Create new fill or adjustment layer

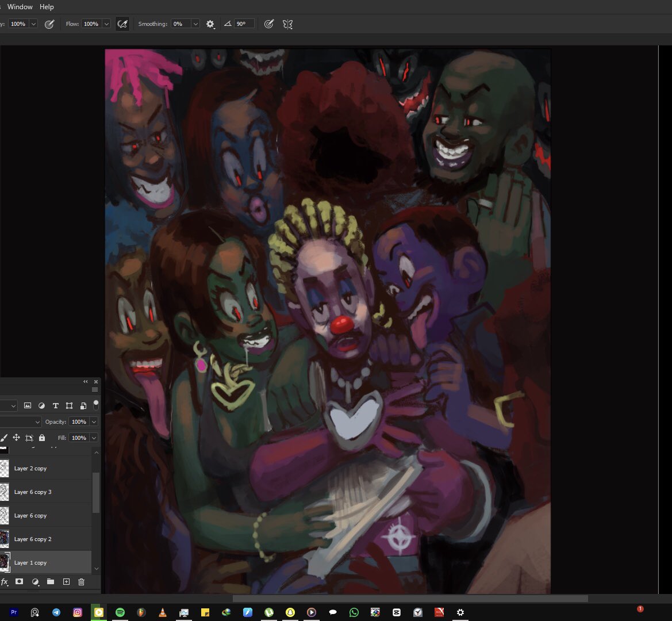click(x=35, y=581)
